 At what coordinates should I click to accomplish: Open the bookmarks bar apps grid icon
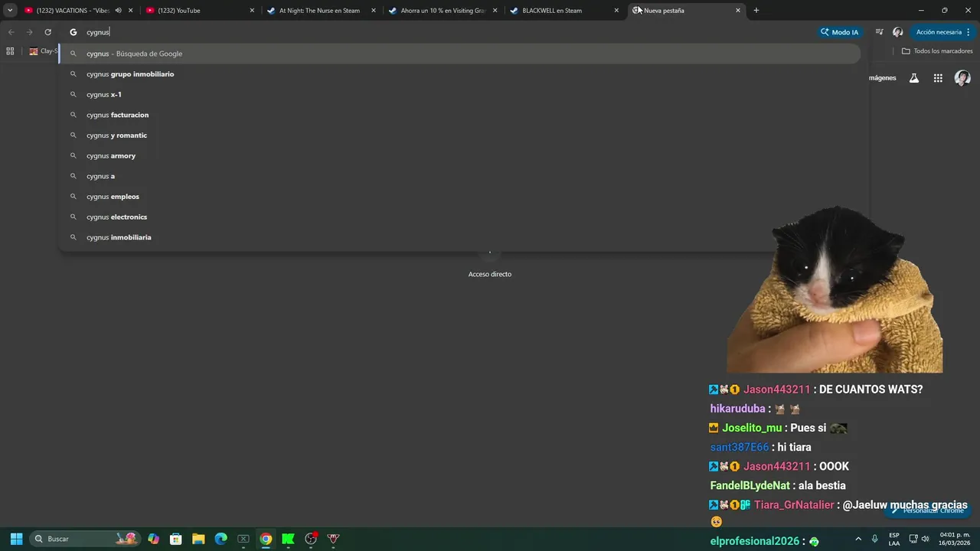click(x=10, y=51)
